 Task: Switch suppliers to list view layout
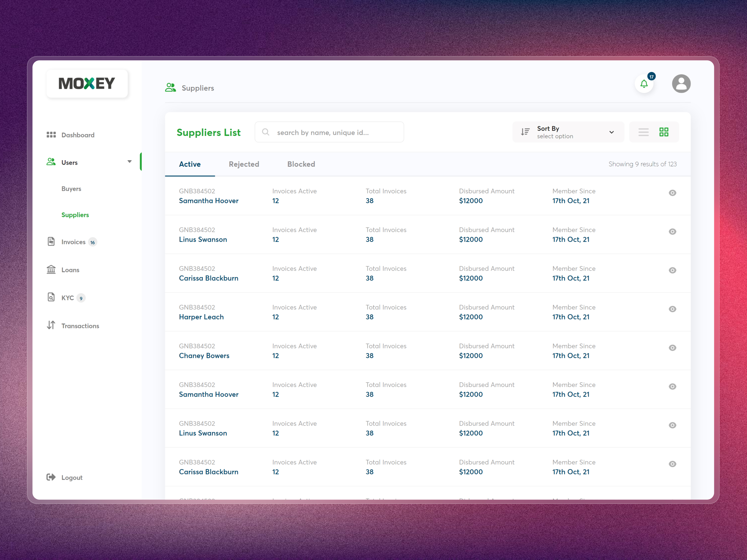click(643, 132)
